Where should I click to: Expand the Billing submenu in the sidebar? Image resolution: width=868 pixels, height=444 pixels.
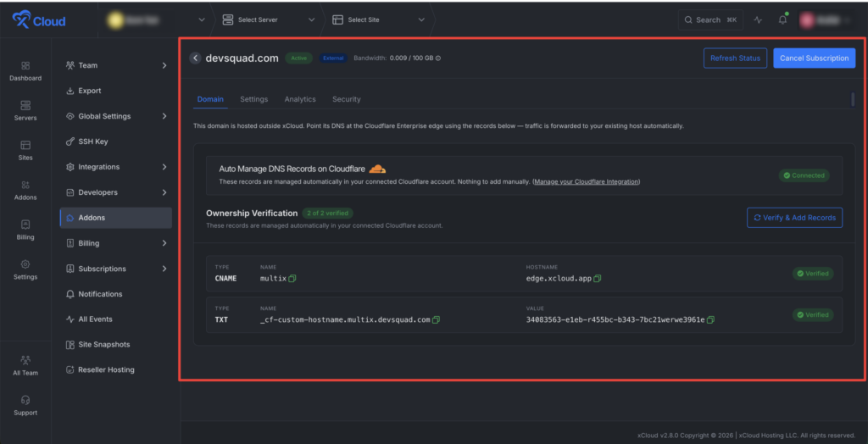click(x=164, y=243)
